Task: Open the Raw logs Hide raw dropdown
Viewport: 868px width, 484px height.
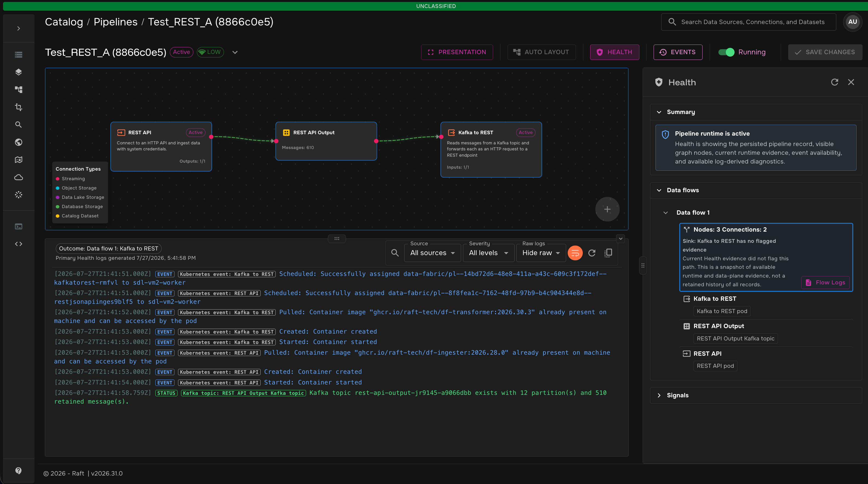Action: tap(541, 253)
